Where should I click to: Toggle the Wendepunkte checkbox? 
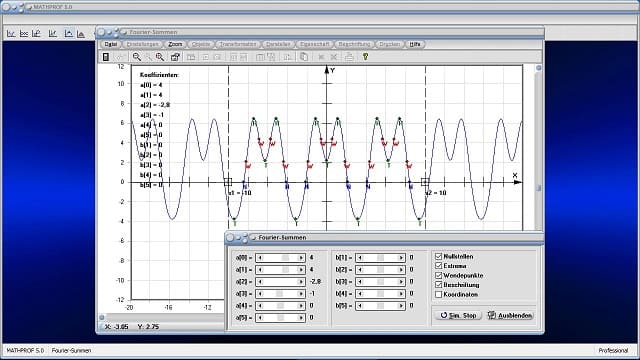point(439,276)
